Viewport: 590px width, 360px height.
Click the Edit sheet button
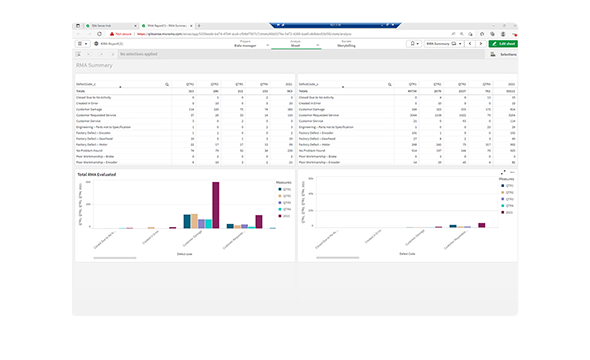pos(503,44)
